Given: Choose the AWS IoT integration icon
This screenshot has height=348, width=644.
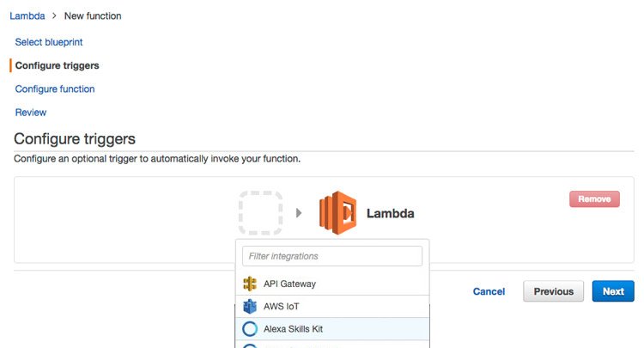Looking at the screenshot, I should coord(250,306).
